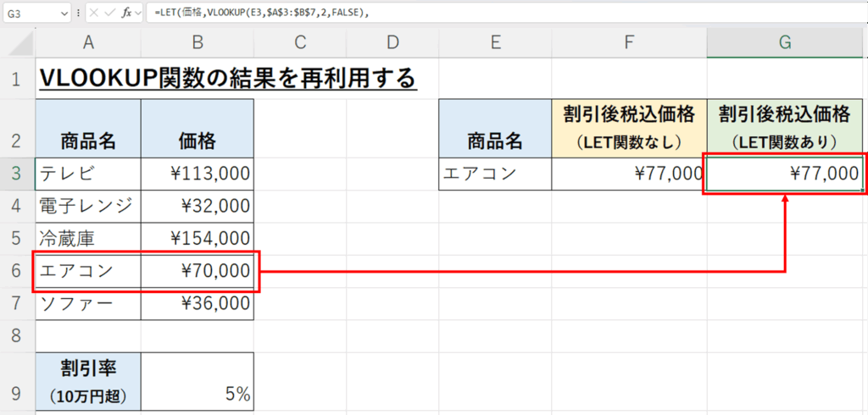Select row 3 header
Screen dimensions: 868x415
(17, 174)
